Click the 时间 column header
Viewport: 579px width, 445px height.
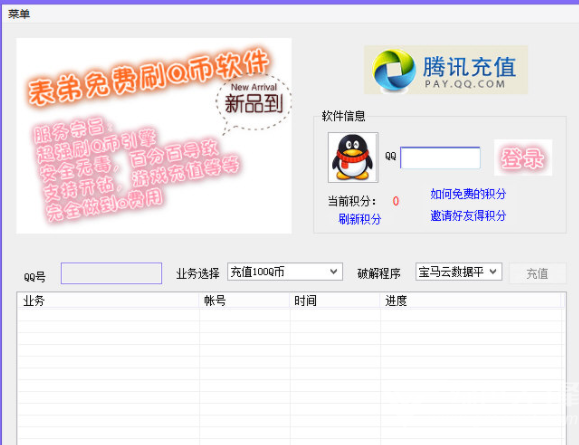[335, 301]
